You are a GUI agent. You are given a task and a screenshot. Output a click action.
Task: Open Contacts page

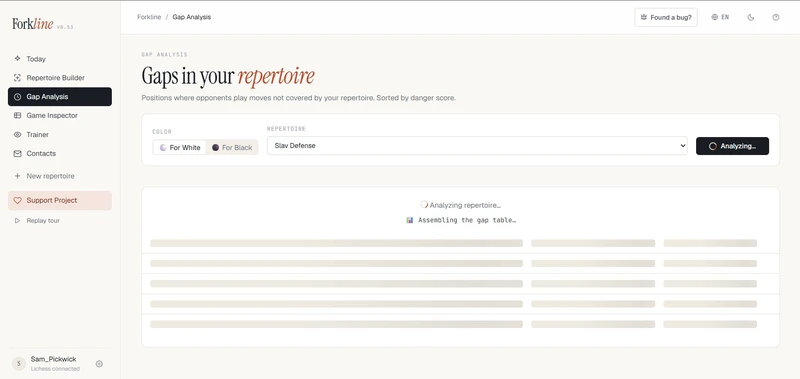click(x=60, y=153)
